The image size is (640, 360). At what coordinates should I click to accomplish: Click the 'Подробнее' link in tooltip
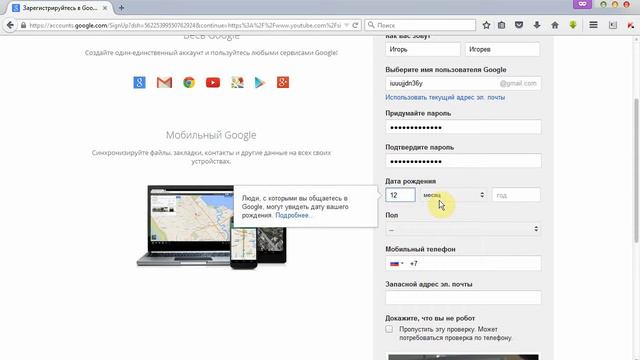292,215
